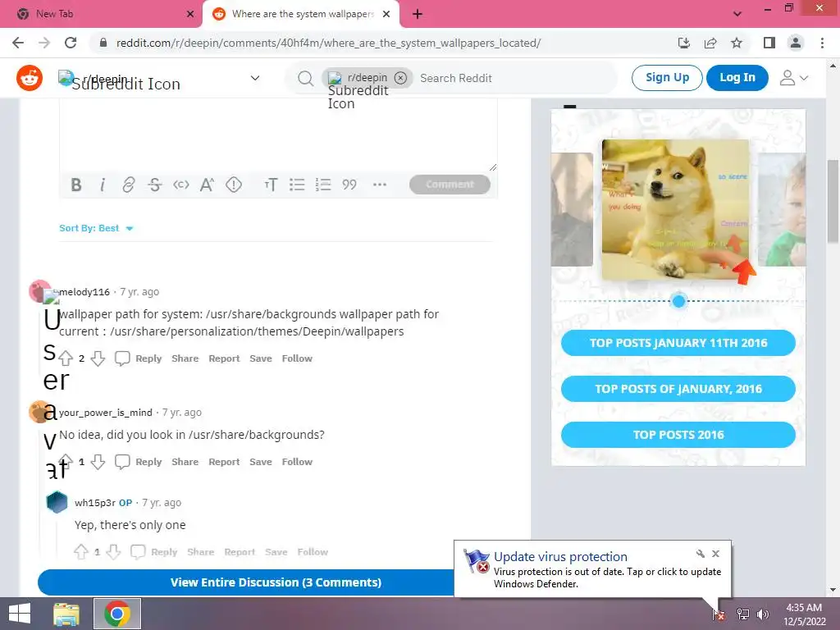Open Sort By Best dropdown
This screenshot has height=630, width=840.
(x=97, y=228)
